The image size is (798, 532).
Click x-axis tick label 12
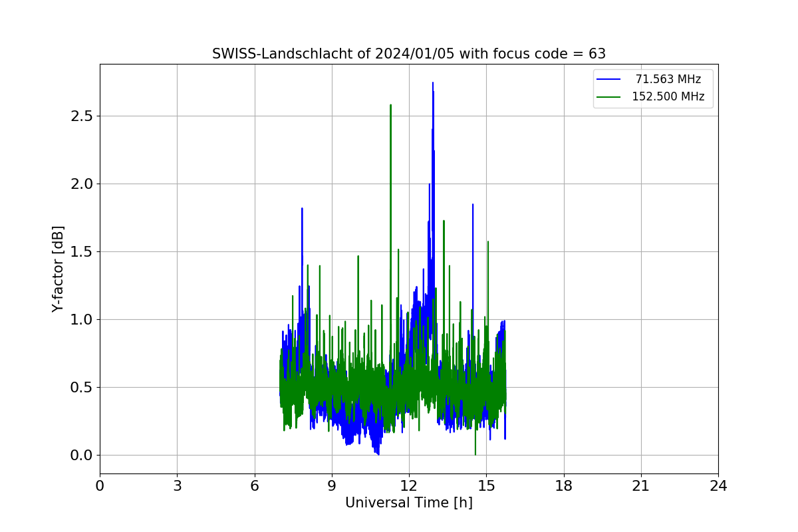pyautogui.click(x=409, y=486)
